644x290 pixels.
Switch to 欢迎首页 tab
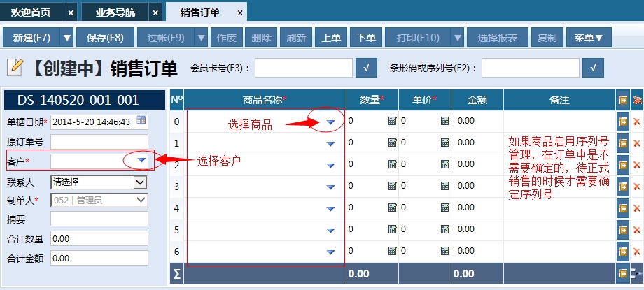click(x=31, y=13)
